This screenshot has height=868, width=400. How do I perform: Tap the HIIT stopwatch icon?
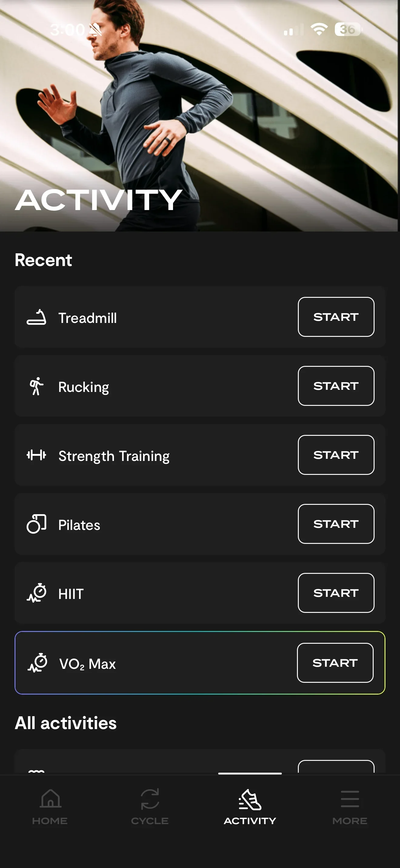[x=36, y=593]
